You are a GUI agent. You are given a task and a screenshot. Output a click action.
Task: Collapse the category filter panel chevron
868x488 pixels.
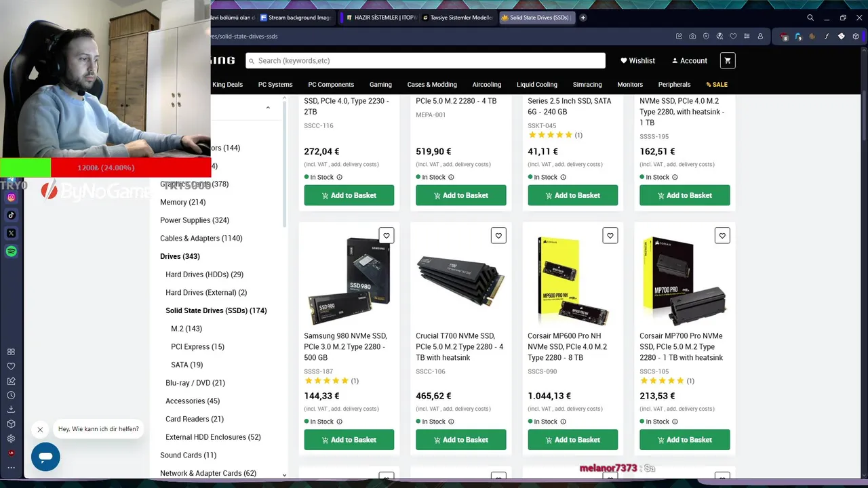point(268,108)
